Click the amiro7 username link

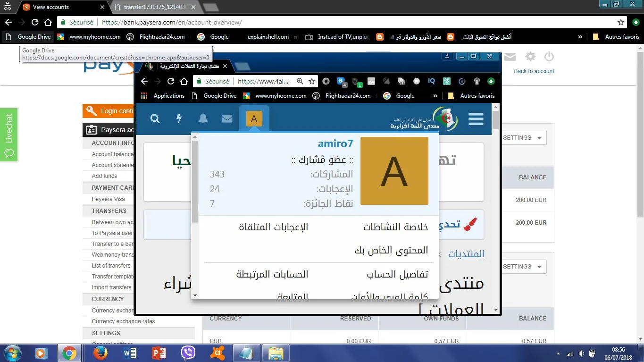[x=335, y=144]
